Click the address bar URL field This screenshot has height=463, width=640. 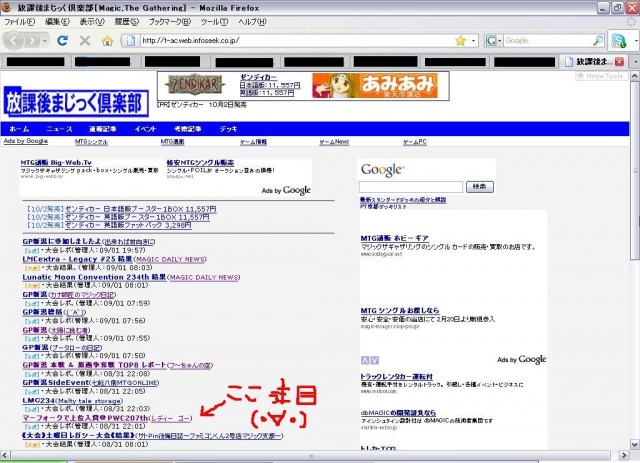(x=297, y=40)
